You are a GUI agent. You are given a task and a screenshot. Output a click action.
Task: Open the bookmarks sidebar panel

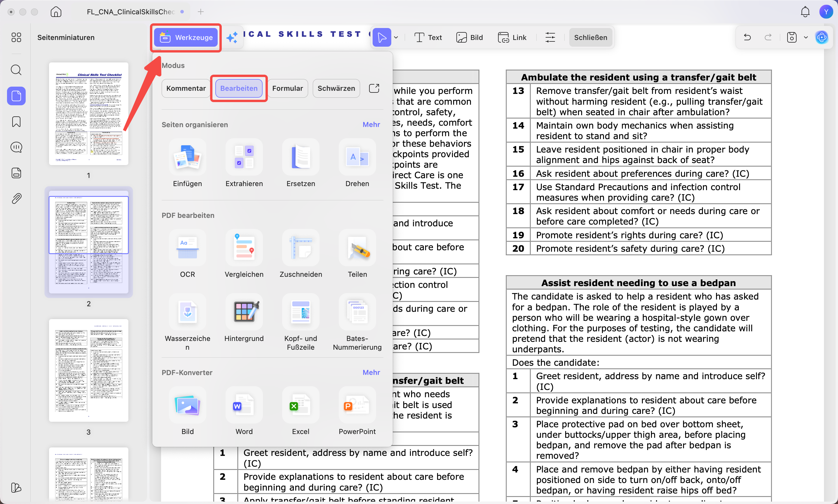pyautogui.click(x=16, y=122)
